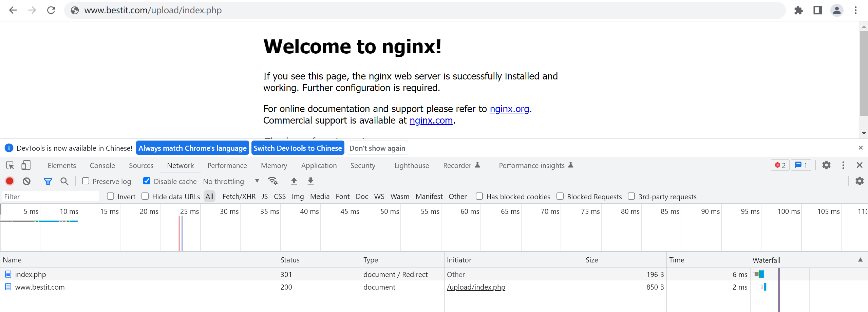This screenshot has width=868, height=312.
Task: Check Hide data URLs checkbox
Action: tap(145, 196)
